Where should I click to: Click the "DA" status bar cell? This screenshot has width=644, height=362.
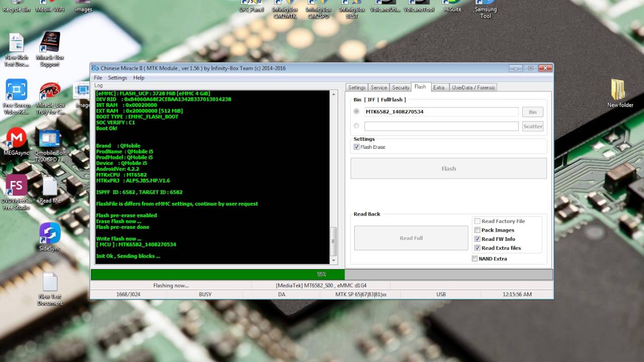[282, 295]
